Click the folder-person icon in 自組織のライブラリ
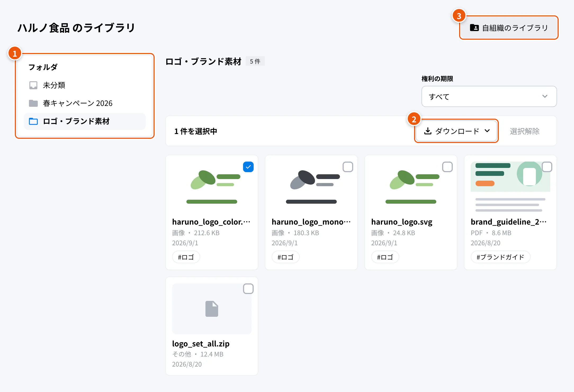The image size is (574, 392). click(x=474, y=28)
